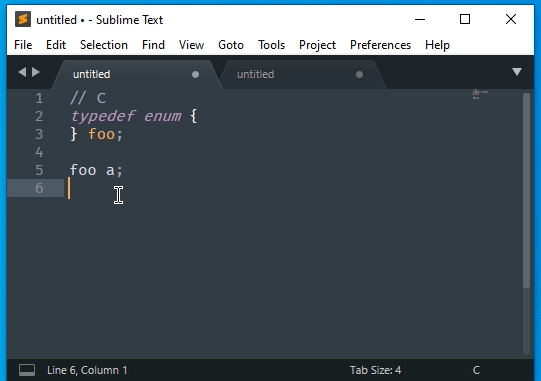Click the foo a; declaration on line 5
The width and height of the screenshot is (541, 381).
point(96,170)
